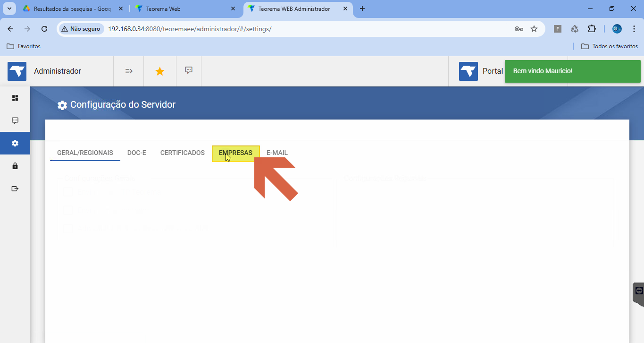Bookmark this page with the star icon
Image resolution: width=644 pixels, height=343 pixels.
pos(534,29)
